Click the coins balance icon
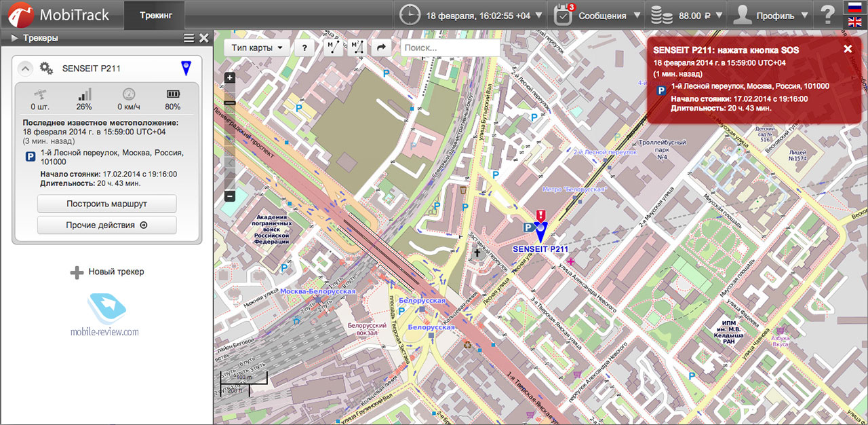This screenshot has height=425, width=868. [662, 14]
